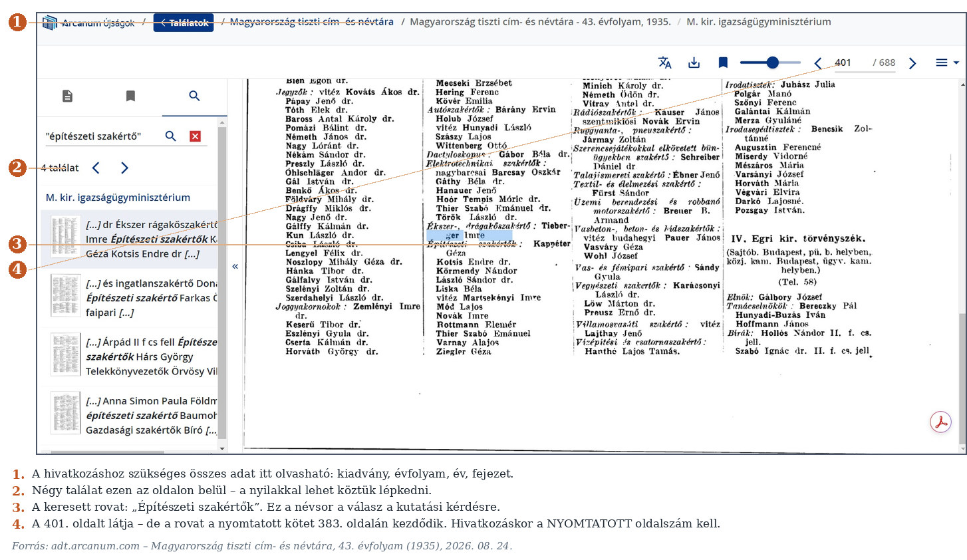Select the result mentioning Ékszer rágakőszakértő
This screenshot has height=560, width=967.
click(x=129, y=239)
